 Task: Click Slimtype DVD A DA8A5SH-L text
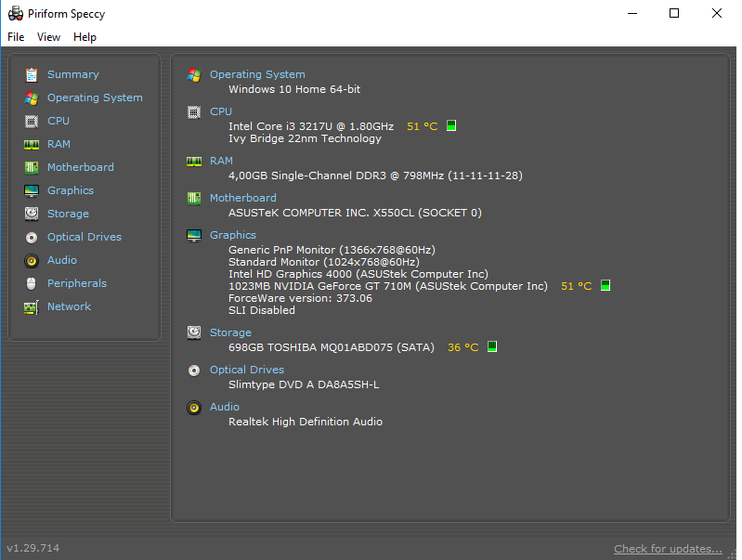pyautogui.click(x=304, y=384)
